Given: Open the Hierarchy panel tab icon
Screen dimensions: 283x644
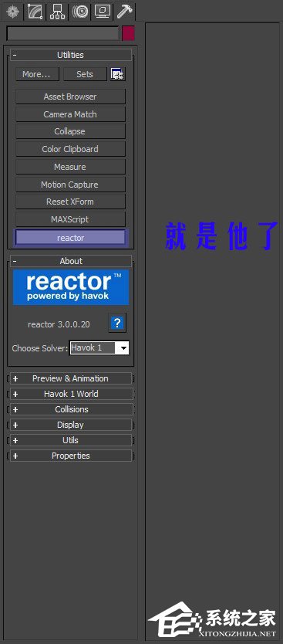Looking at the screenshot, I should (x=57, y=11).
